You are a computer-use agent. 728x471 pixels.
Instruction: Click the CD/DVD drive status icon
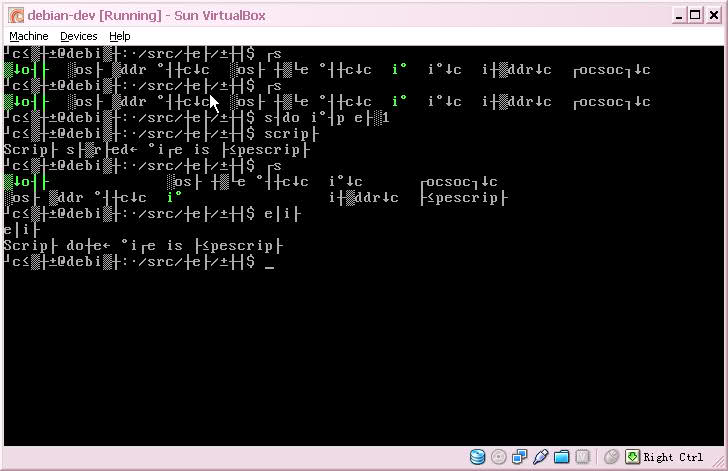[x=498, y=457]
